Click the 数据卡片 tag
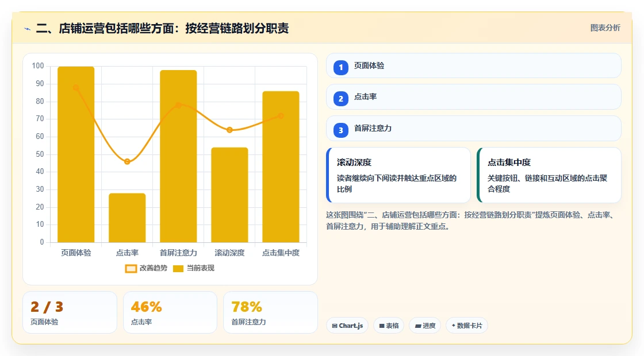644x356 pixels. [466, 326]
